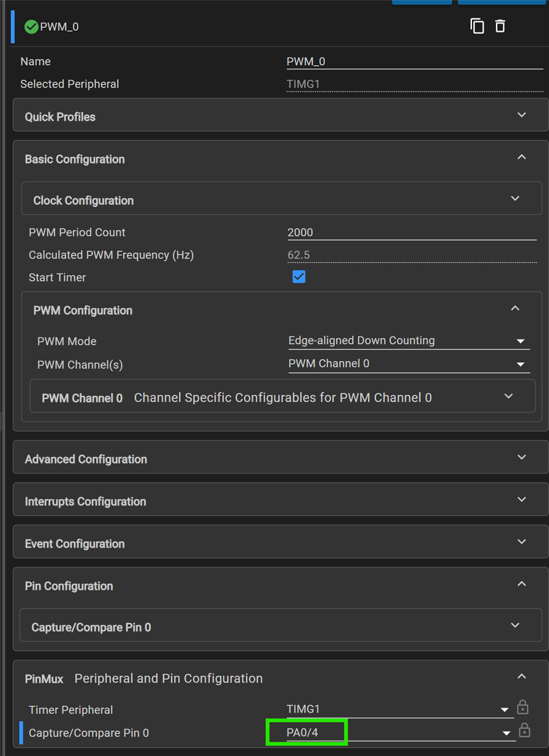Click the lock icon beside Capture/Compare Pin 0
The image size is (549, 756).
(524, 730)
